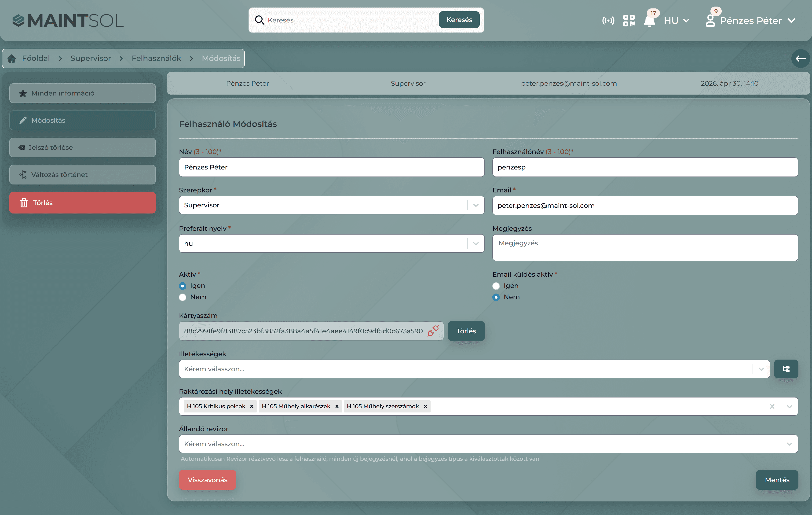Viewport: 812px width, 515px height.
Task: Go back using the arrow button
Action: pos(801,59)
